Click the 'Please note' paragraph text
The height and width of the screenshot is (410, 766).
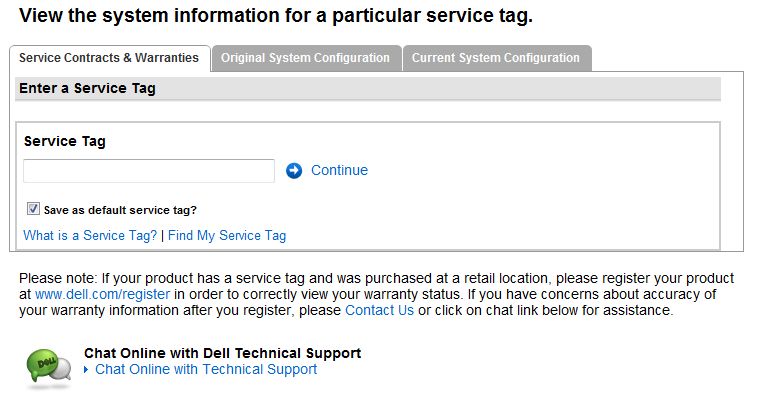point(376,294)
